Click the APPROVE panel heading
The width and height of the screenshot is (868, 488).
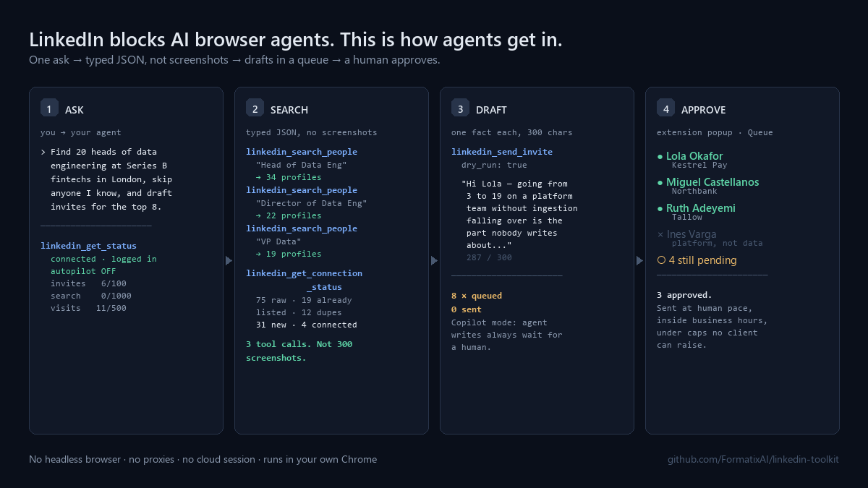pyautogui.click(x=703, y=110)
